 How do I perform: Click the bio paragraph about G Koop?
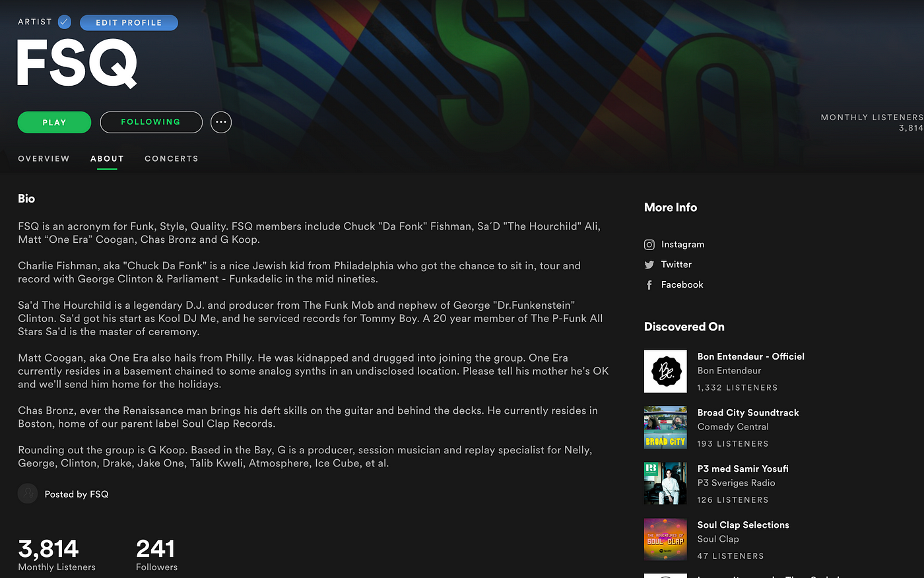[305, 457]
